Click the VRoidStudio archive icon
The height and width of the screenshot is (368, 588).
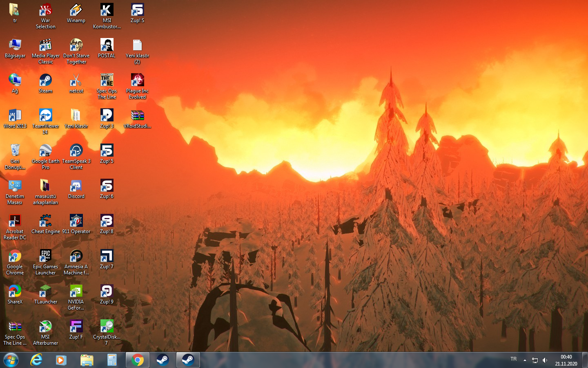(138, 119)
